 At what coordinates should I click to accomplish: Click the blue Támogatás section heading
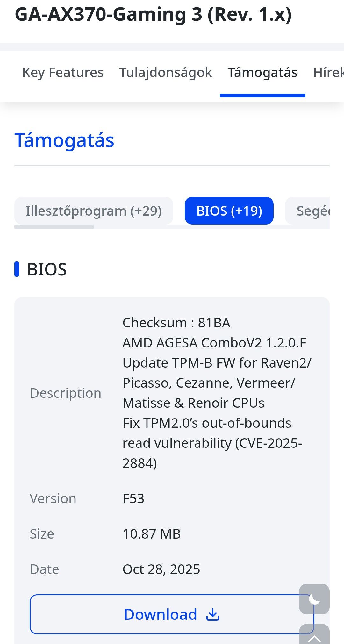[64, 140]
